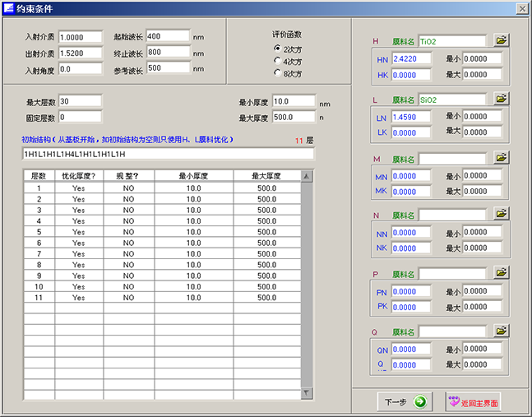Click 500.0 in layer 9 row

[267, 276]
